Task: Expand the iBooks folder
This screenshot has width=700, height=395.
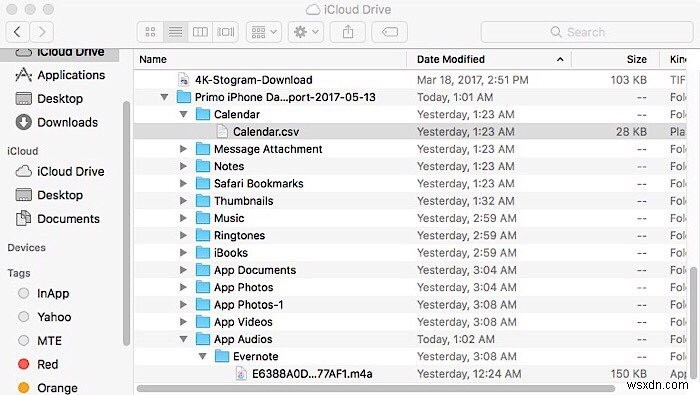Action: [183, 253]
